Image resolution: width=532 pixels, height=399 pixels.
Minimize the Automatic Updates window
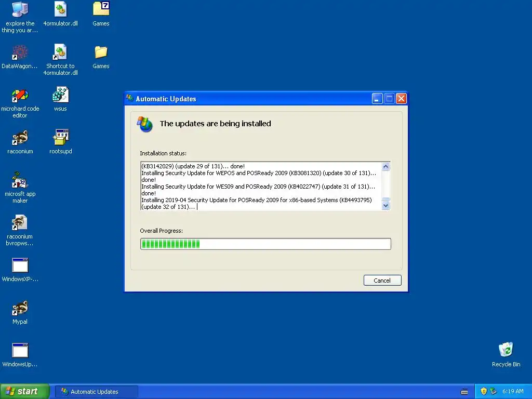point(377,99)
